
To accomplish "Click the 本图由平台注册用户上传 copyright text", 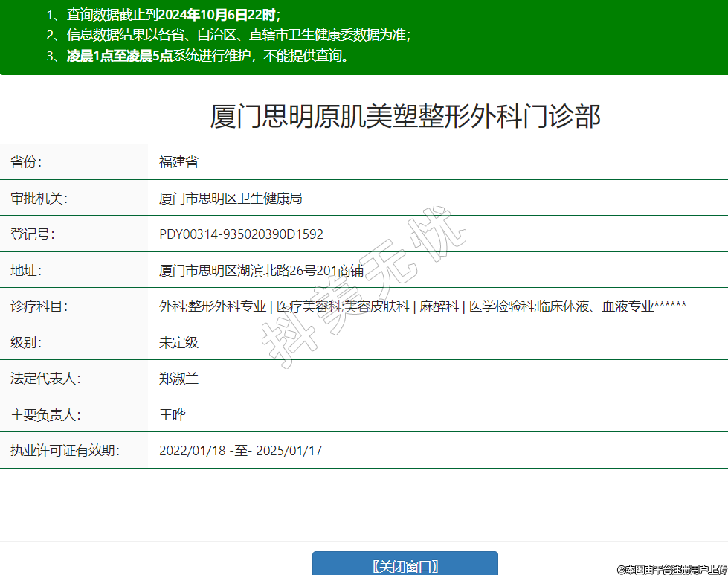I will pyautogui.click(x=671, y=569).
